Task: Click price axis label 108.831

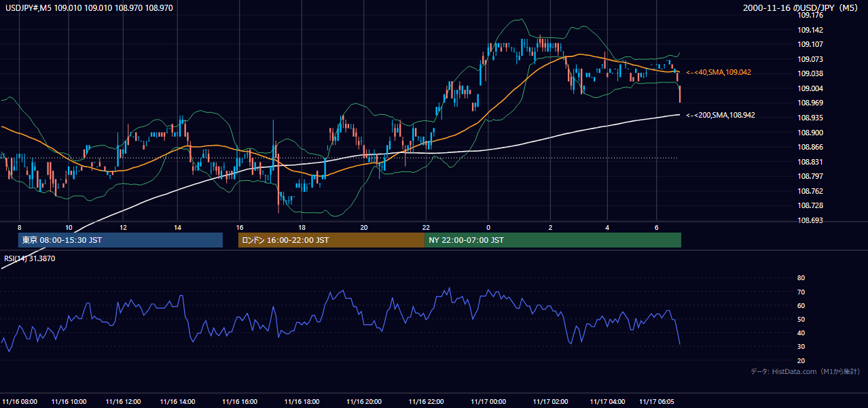Action: (810, 162)
